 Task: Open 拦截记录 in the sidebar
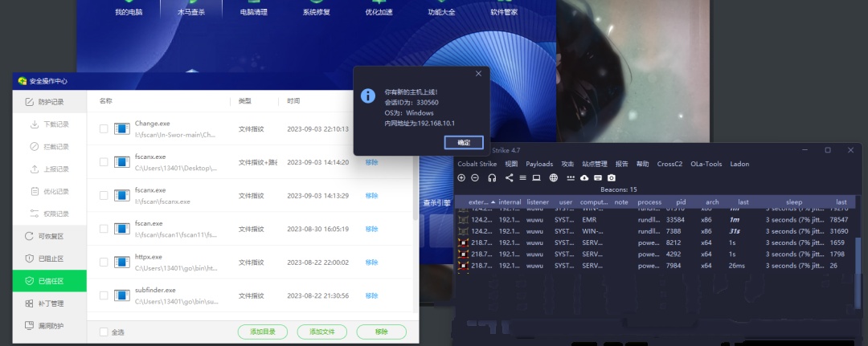50,146
